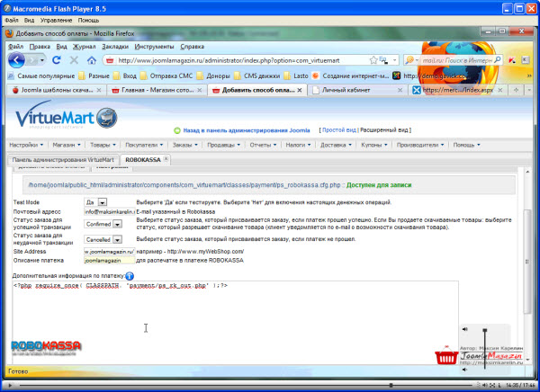This screenshot has width=540, height=392.
Task: Open the Cancelled order status dropdown
Action: tap(117, 239)
